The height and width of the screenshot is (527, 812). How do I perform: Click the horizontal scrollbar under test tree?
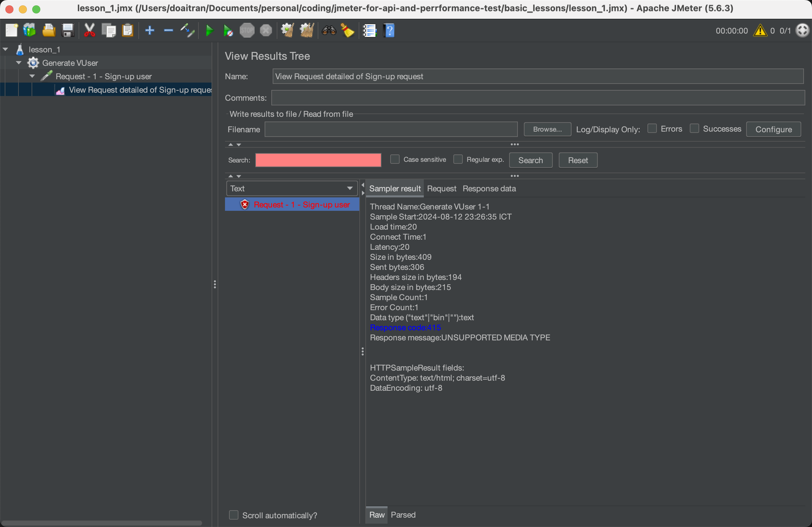[102, 523]
